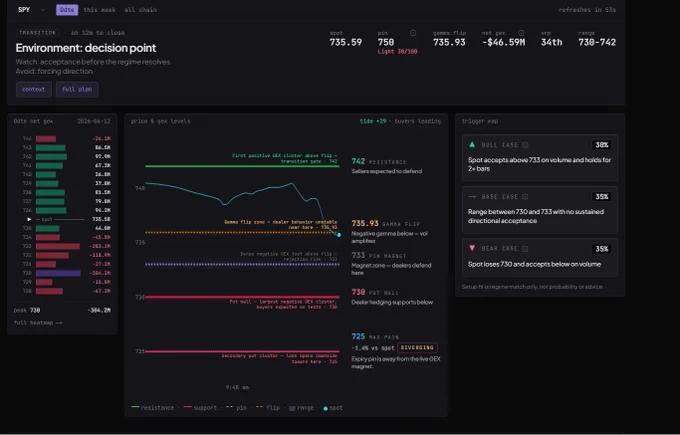
Task: Open the full plan button
Action: tap(77, 89)
